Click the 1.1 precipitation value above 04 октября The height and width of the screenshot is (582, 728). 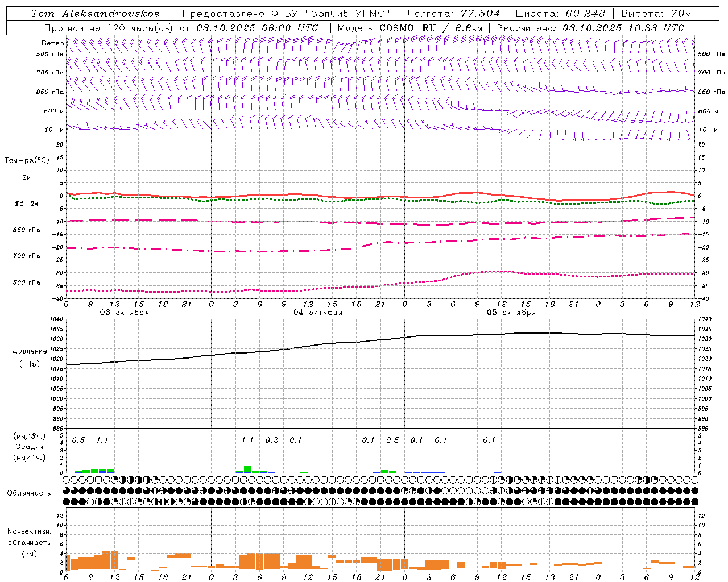pos(247,440)
